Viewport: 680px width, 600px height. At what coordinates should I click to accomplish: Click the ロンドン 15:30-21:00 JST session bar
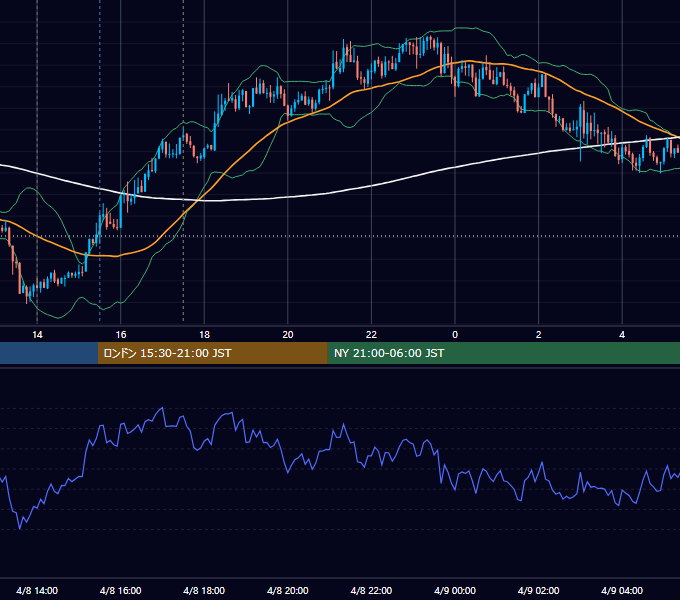click(212, 353)
